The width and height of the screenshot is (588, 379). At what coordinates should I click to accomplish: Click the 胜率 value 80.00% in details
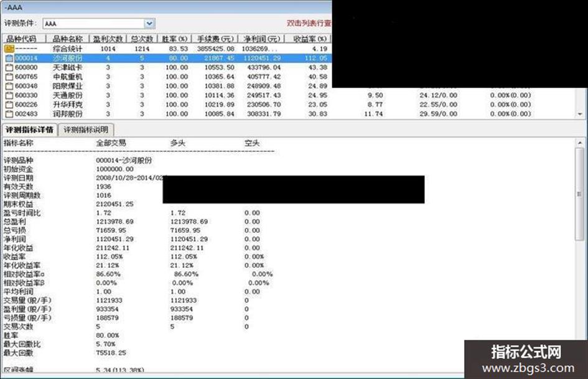click(107, 335)
